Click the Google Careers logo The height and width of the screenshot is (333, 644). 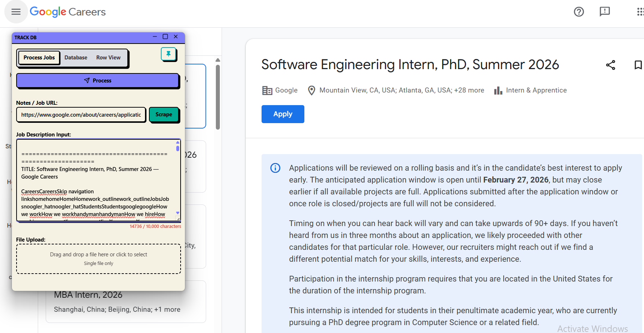[68, 12]
